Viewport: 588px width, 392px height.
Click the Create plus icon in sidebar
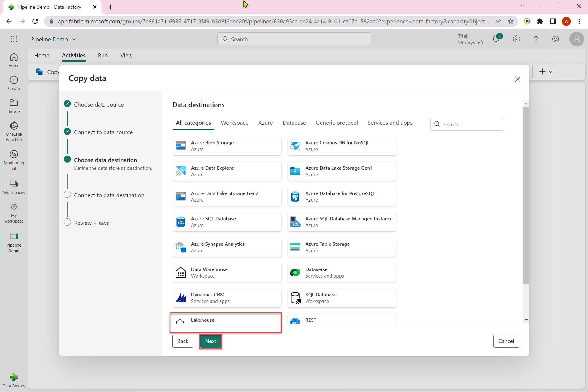pyautogui.click(x=14, y=80)
